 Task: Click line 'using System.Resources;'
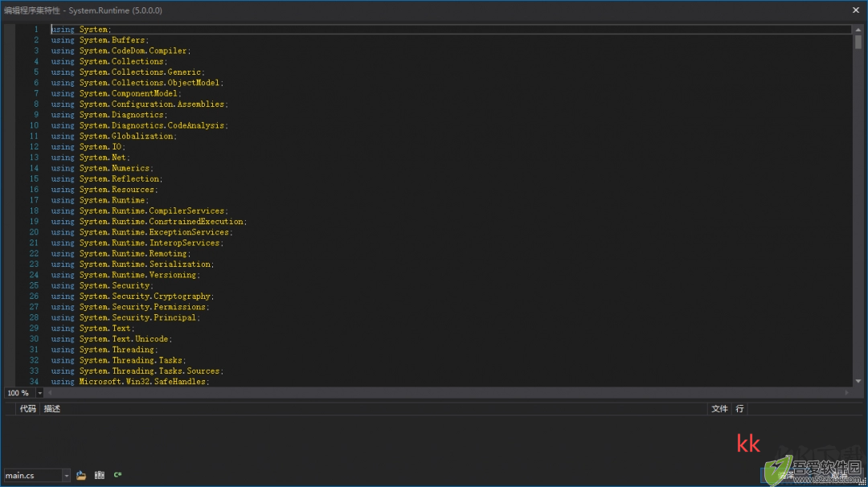[104, 190]
